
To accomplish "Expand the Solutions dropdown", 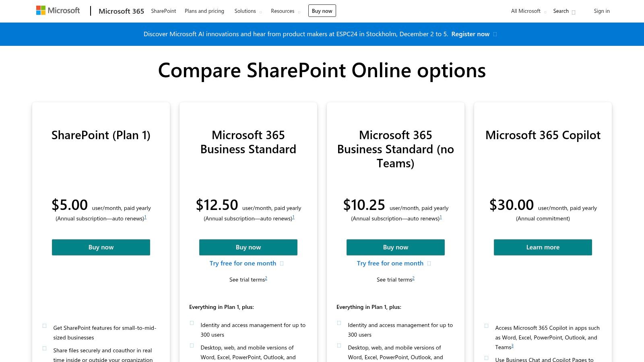I will (x=245, y=11).
